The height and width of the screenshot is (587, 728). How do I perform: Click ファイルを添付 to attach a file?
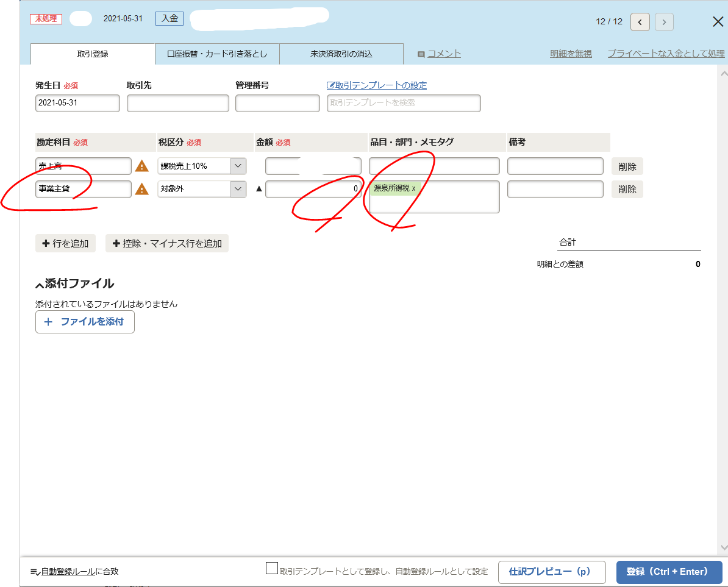[x=85, y=322]
